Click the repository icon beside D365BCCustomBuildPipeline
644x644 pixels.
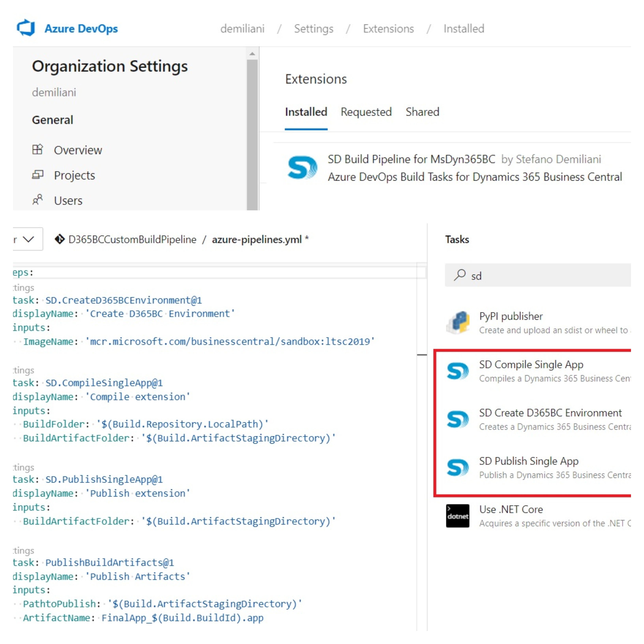(x=60, y=239)
